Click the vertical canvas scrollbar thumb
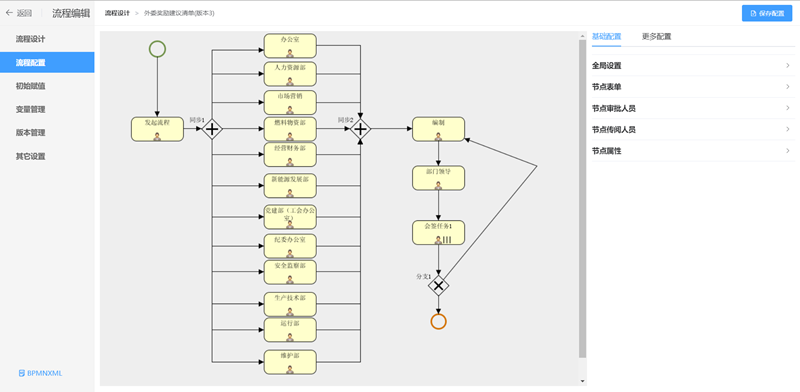 [x=582, y=199]
